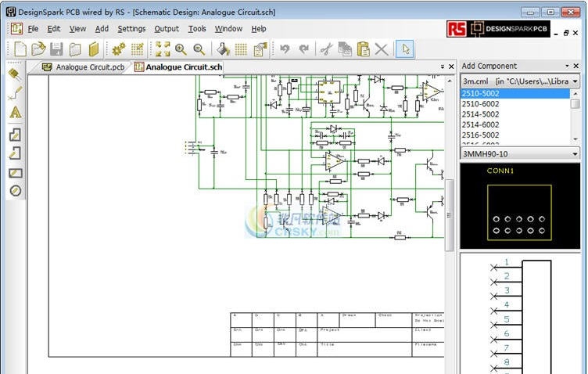This screenshot has width=588, height=374.
Task: Close the Add Component panel
Action: click(x=576, y=66)
